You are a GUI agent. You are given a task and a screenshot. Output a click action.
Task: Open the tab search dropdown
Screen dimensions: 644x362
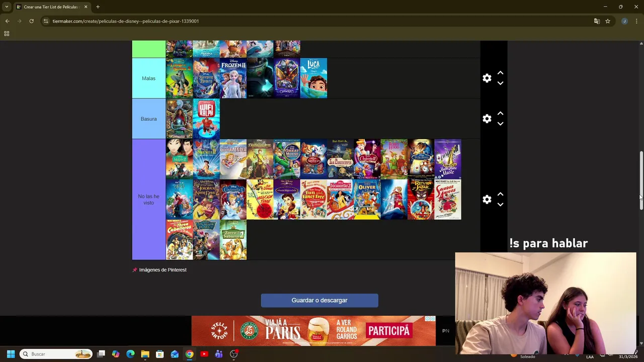tap(7, 7)
